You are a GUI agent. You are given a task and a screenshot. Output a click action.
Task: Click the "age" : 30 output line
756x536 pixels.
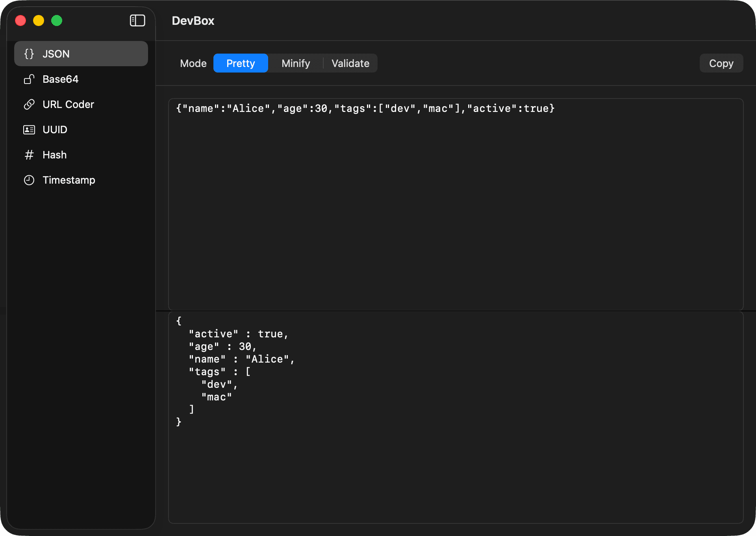click(x=222, y=346)
